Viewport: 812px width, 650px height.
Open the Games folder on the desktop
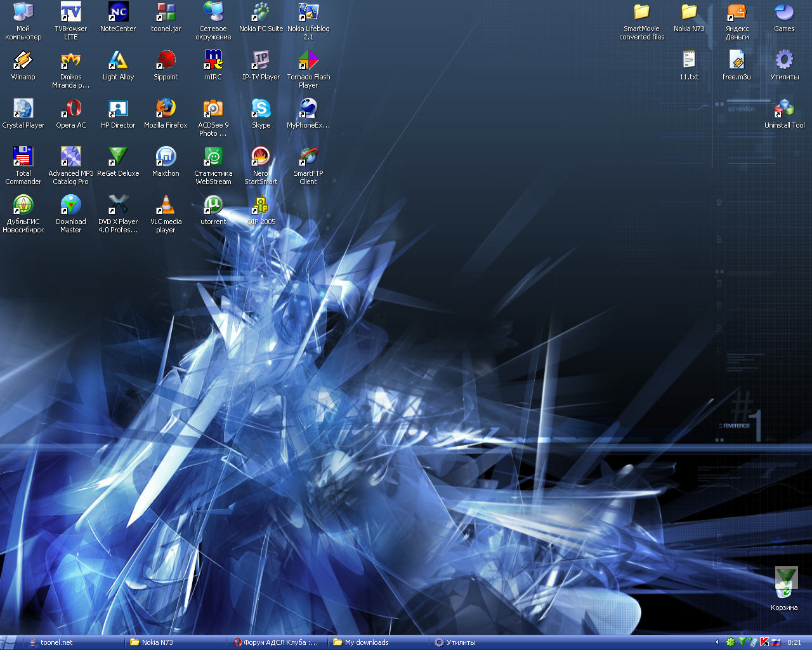(x=784, y=13)
